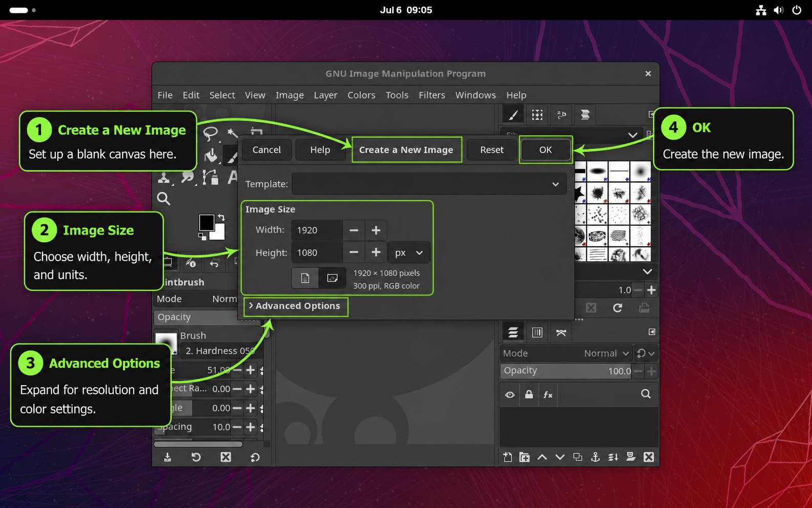This screenshot has height=508, width=812.
Task: Select the Clone stamp tool
Action: (x=164, y=178)
